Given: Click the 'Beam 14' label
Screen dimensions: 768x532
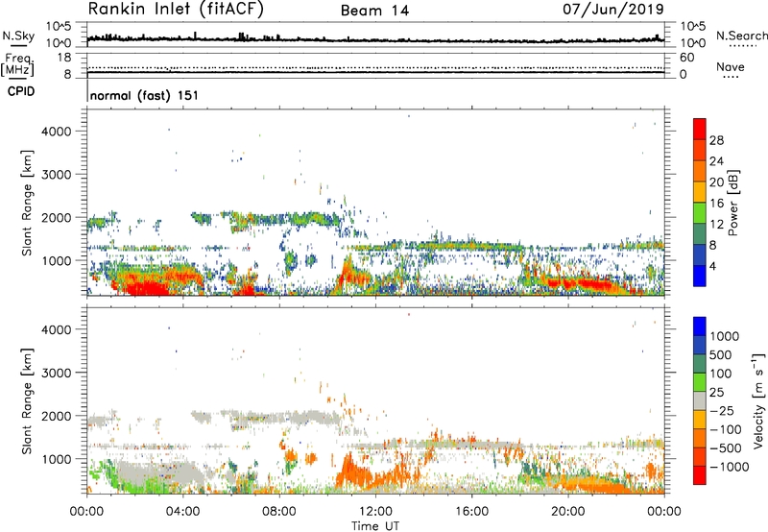Looking at the screenshot, I should tap(374, 11).
